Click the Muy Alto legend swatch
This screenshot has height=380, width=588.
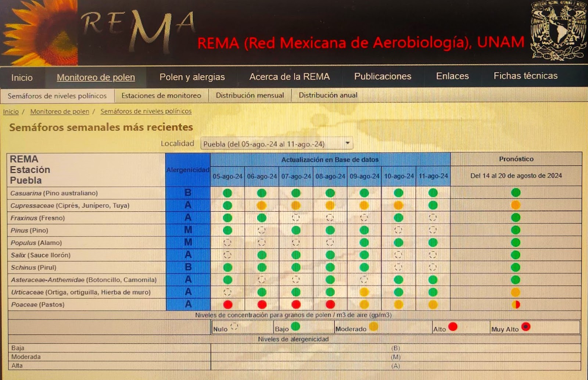[526, 326]
